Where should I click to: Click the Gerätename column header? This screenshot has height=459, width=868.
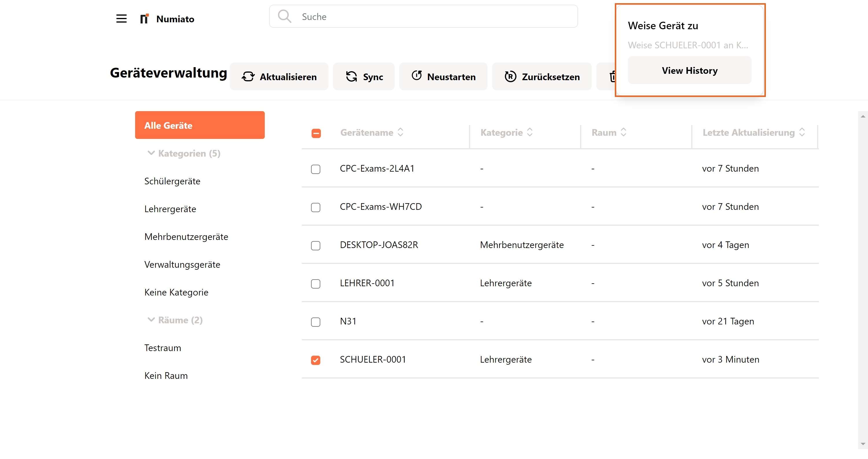tap(367, 133)
